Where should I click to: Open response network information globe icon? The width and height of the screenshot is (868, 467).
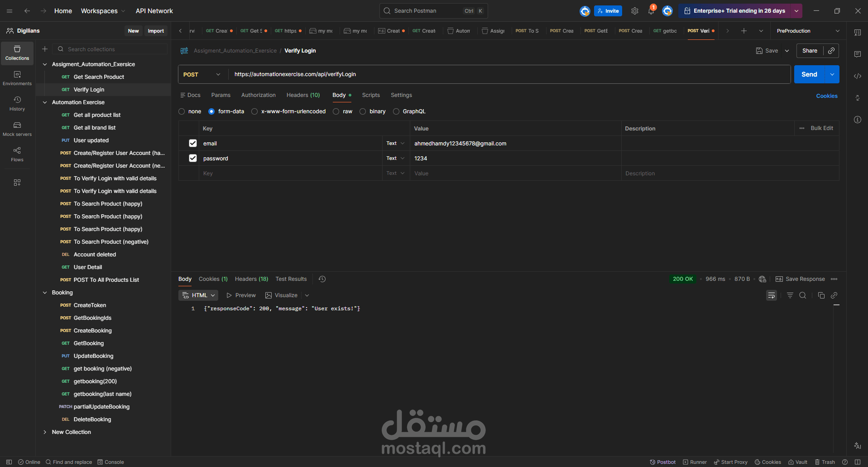click(762, 279)
